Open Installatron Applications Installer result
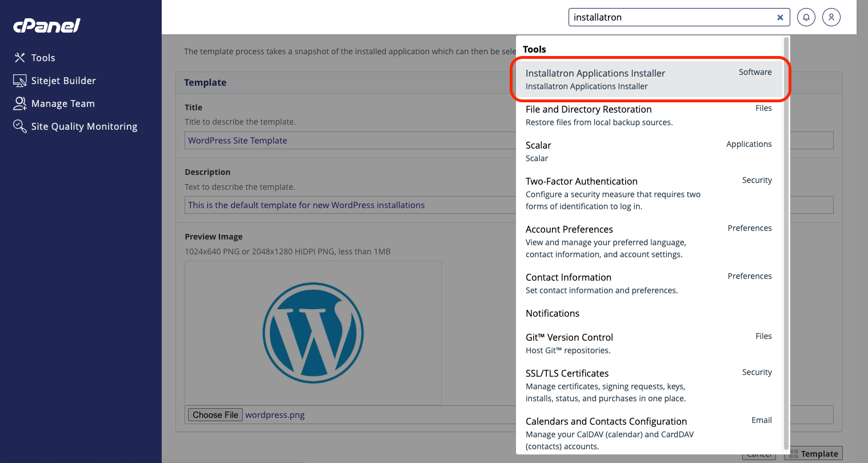Viewport: 868px width, 463px height. click(649, 79)
